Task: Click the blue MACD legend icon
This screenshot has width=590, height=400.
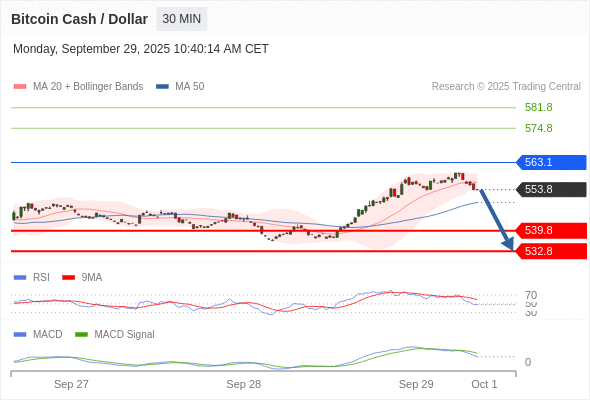Action: (20, 335)
